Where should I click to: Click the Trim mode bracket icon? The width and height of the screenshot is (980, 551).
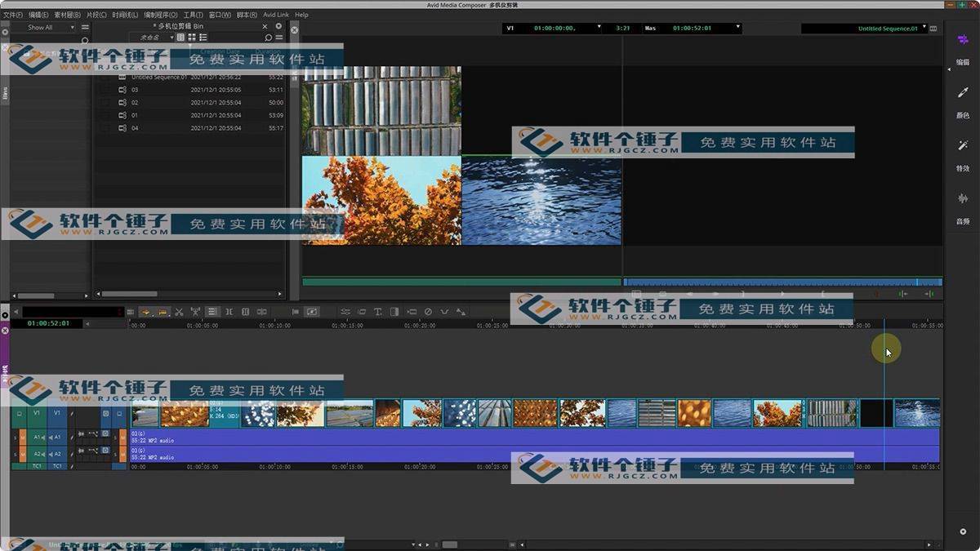pos(229,311)
